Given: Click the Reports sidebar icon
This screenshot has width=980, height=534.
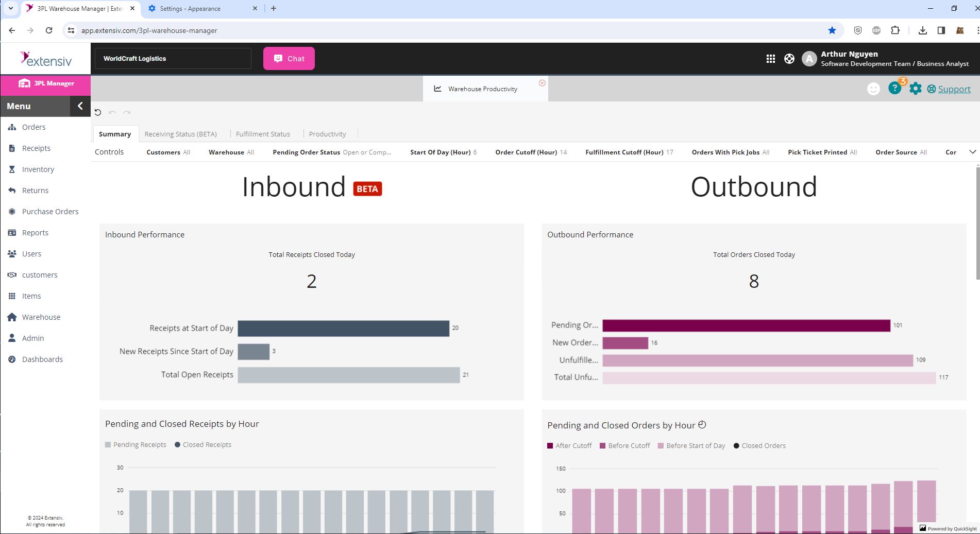Looking at the screenshot, I should point(12,233).
